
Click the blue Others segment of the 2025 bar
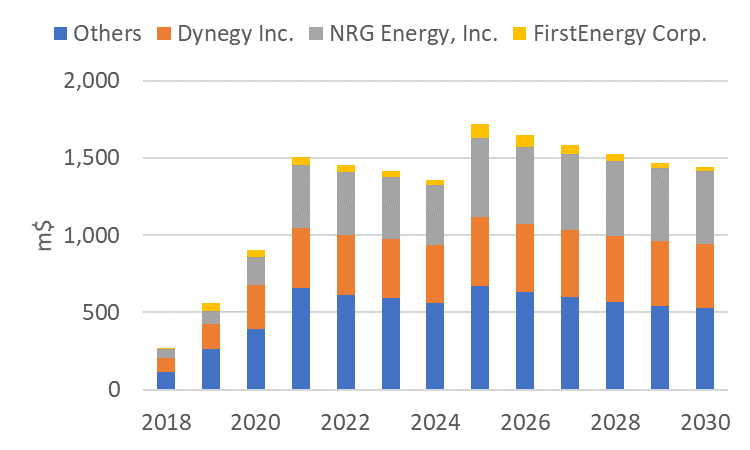(480, 337)
